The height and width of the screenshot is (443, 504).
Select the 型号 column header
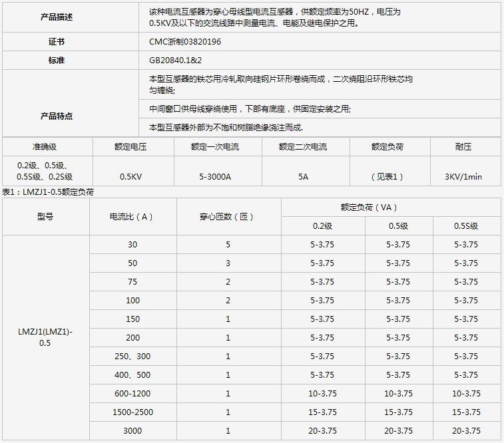tap(45, 217)
